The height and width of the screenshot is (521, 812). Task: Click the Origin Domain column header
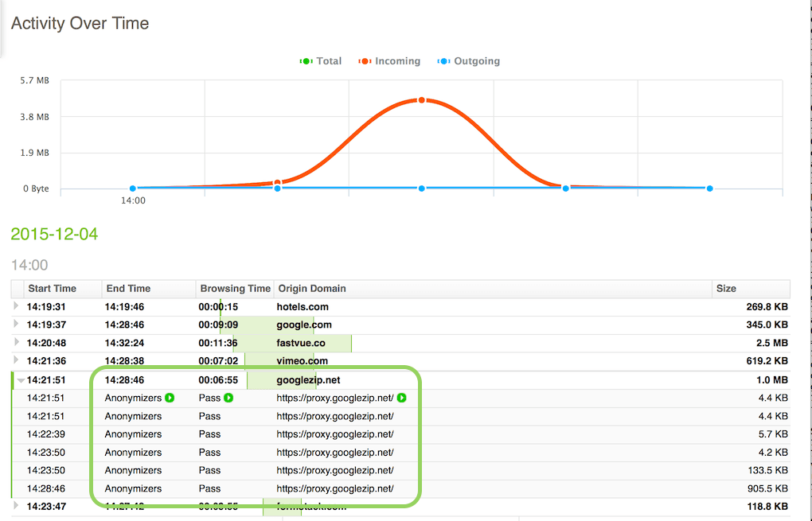[x=312, y=289]
